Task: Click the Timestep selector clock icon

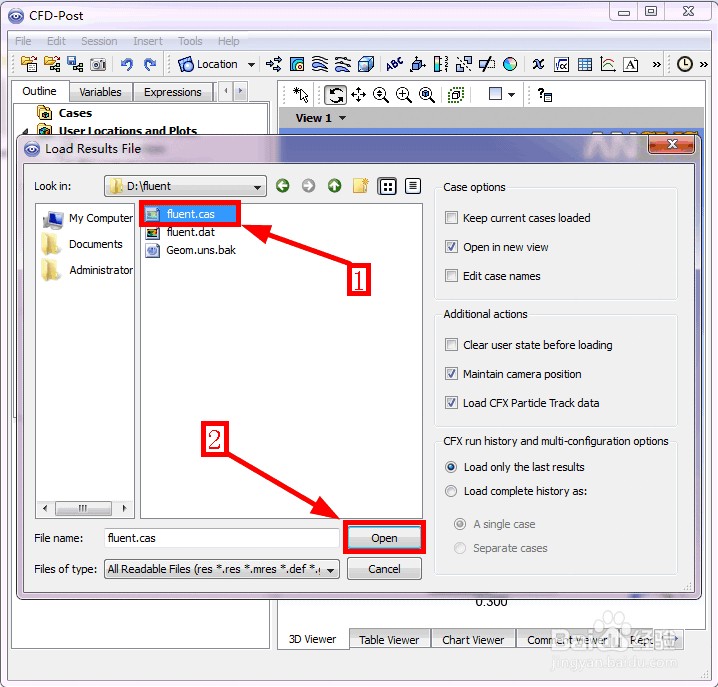Action: 685,64
